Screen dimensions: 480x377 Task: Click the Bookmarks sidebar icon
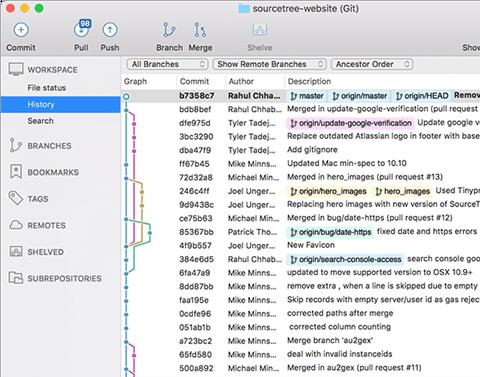coord(16,172)
